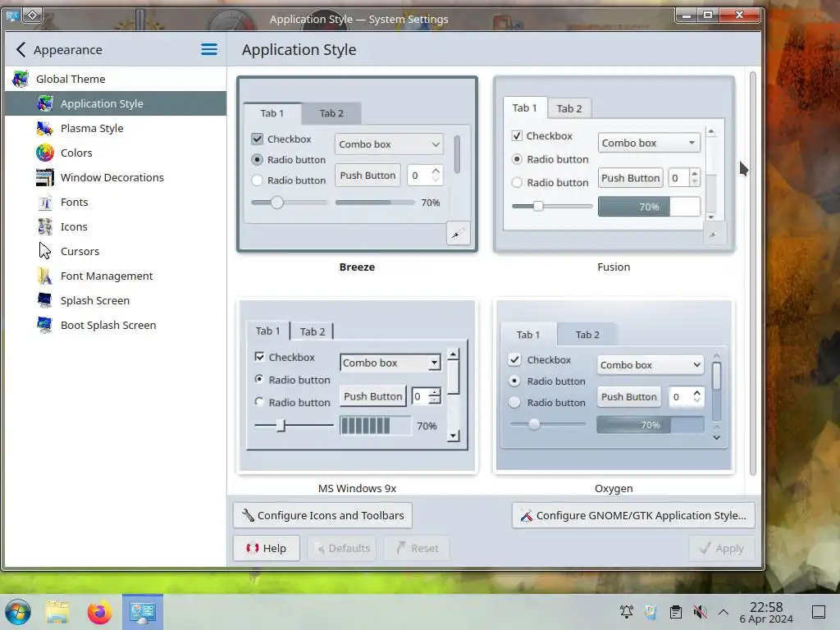
Task: Click the Global Theme icon in sidebar
Action: click(x=21, y=79)
